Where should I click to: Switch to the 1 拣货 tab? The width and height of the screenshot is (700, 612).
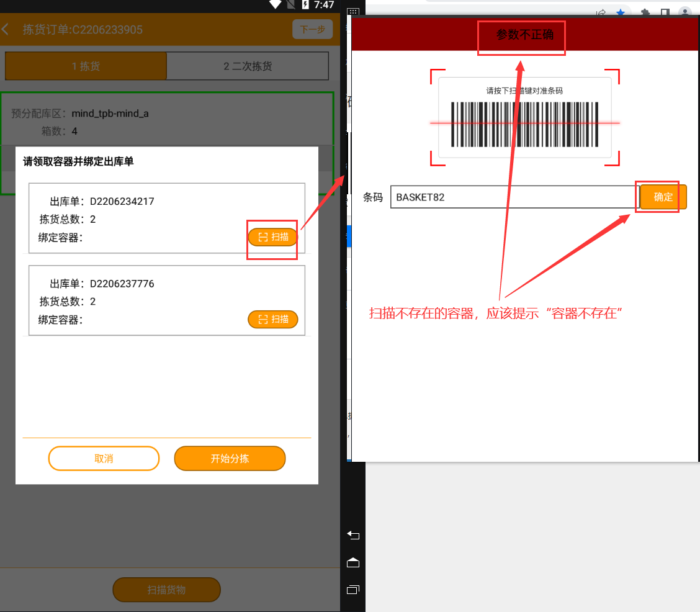[86, 66]
